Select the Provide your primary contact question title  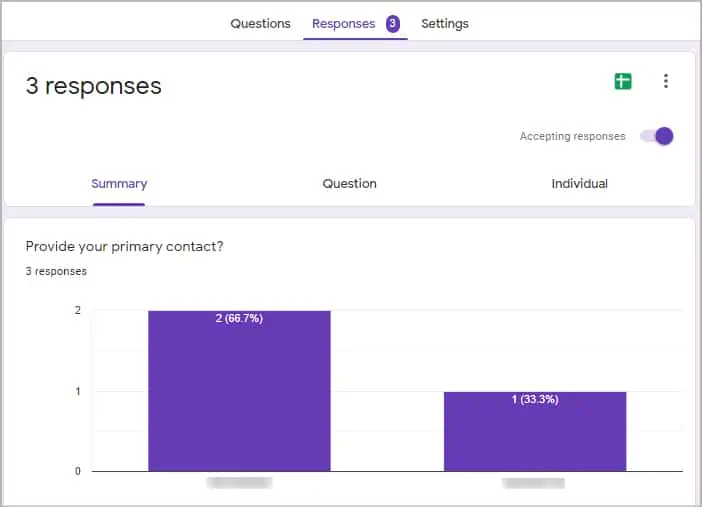(124, 246)
